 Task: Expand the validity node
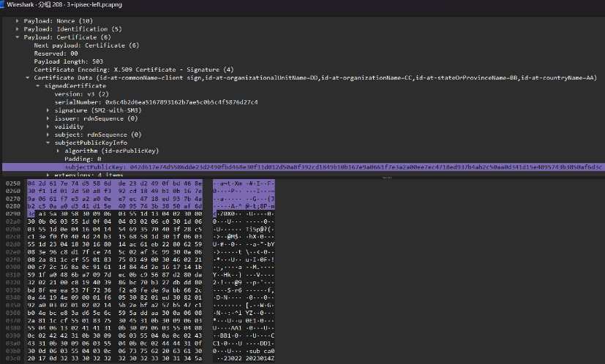48,126
